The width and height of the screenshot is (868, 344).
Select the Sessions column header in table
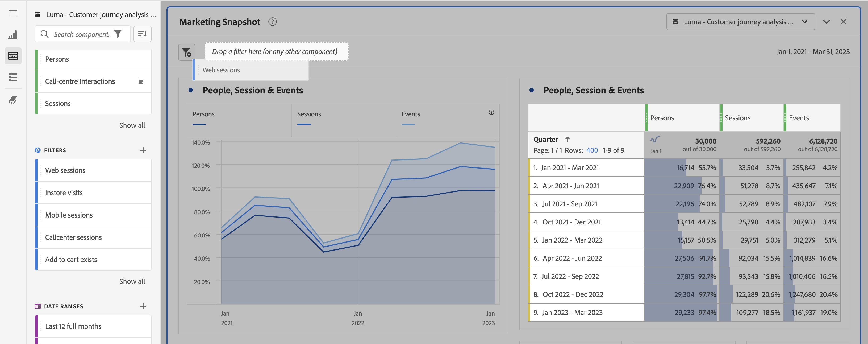pos(737,118)
